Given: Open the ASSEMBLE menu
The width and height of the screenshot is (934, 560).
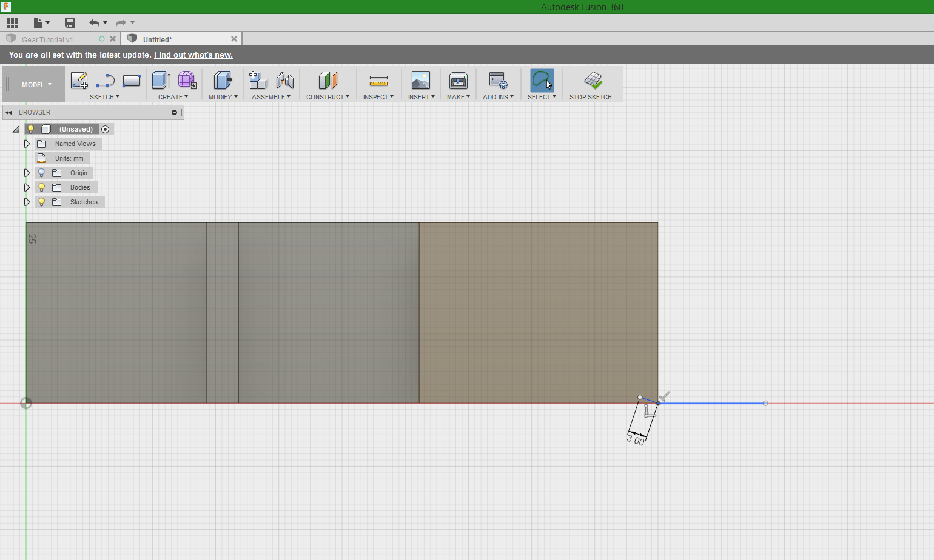Looking at the screenshot, I should [270, 97].
